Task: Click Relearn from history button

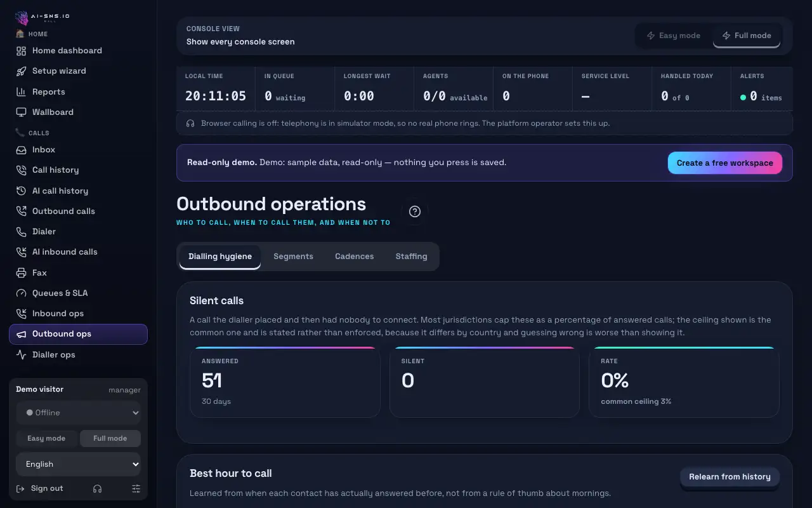Action: (x=730, y=477)
